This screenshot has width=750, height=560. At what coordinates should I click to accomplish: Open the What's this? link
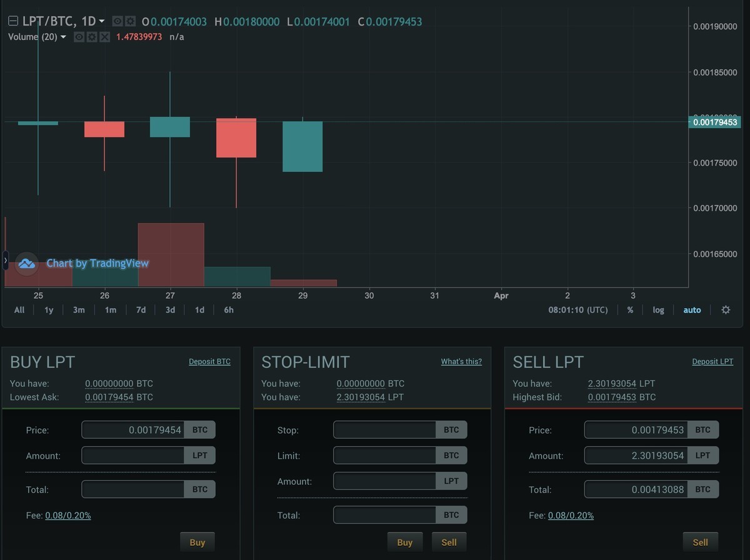click(x=461, y=361)
